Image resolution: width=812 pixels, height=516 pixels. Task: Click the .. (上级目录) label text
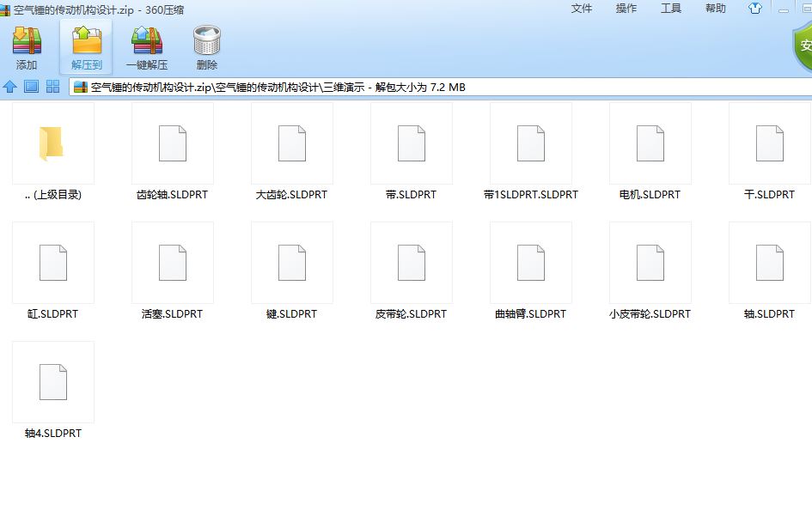tap(53, 195)
